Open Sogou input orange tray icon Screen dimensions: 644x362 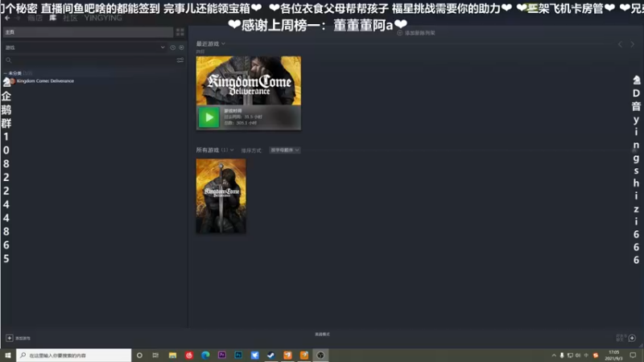pos(596,356)
